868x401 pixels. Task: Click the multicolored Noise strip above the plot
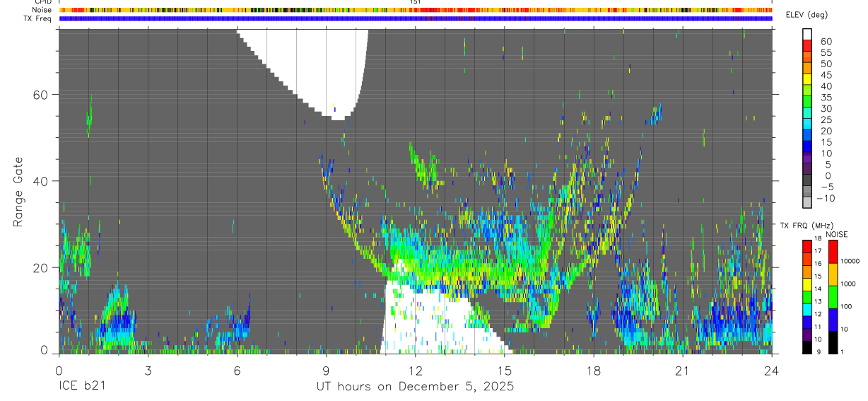[416, 10]
